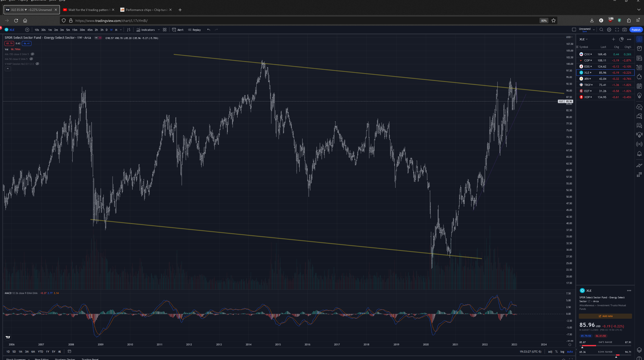The width and height of the screenshot is (644, 360).
Task: Take a chart snapshot with camera icon
Action: (x=624, y=30)
